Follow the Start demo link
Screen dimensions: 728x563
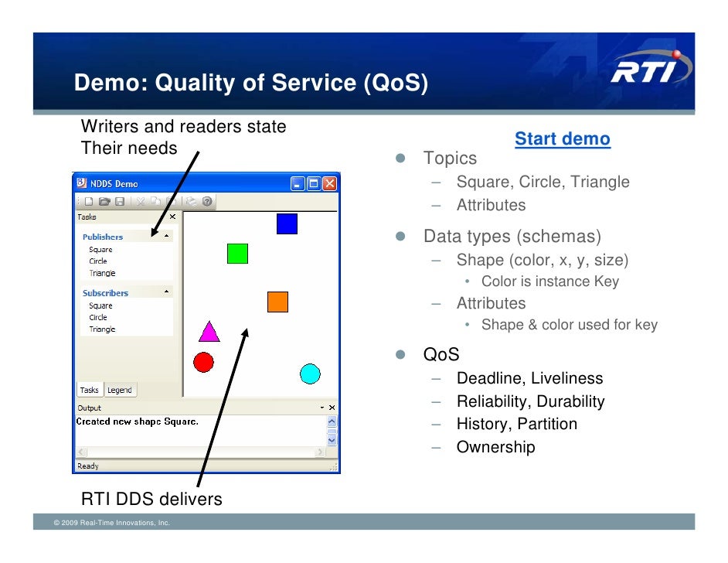[563, 139]
